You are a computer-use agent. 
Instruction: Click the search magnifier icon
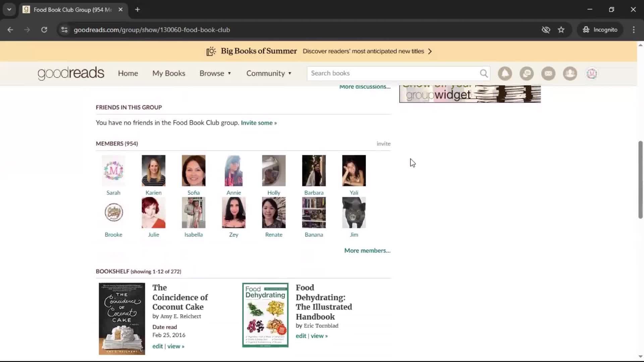[x=484, y=73]
